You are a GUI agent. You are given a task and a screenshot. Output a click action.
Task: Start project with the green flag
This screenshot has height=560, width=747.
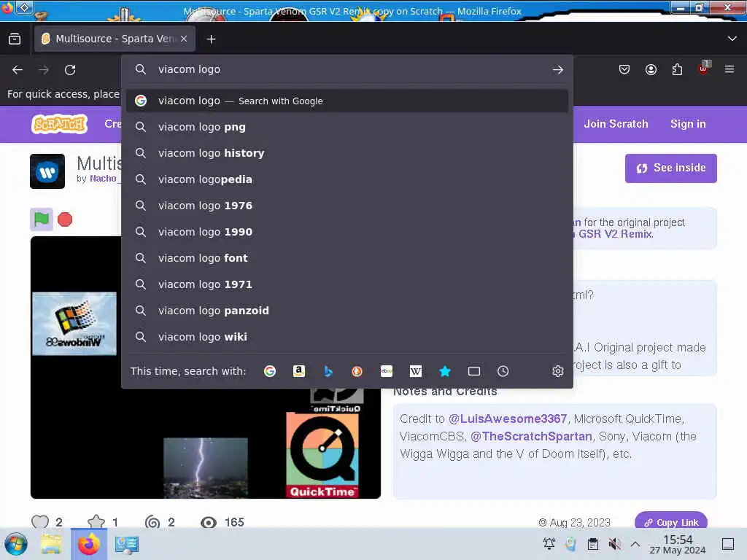click(42, 219)
